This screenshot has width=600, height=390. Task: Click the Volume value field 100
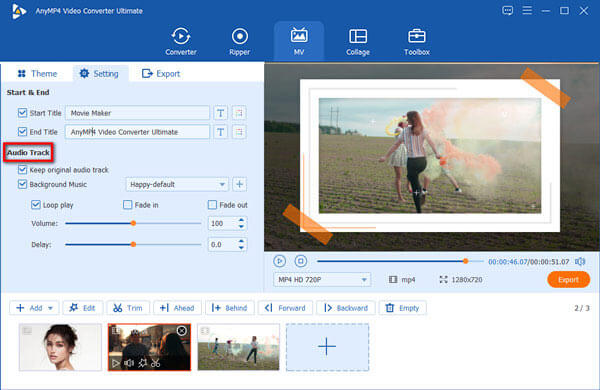(222, 224)
